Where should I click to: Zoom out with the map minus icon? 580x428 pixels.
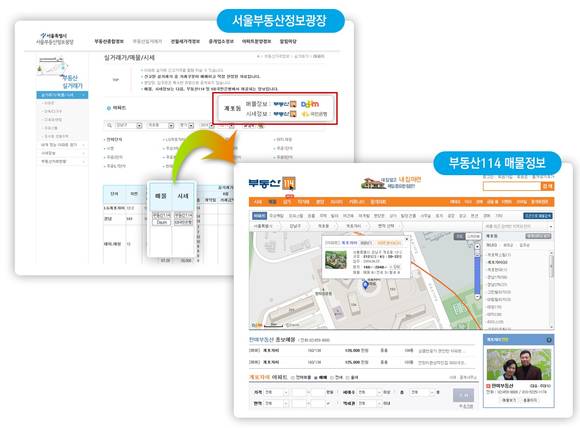[477, 297]
